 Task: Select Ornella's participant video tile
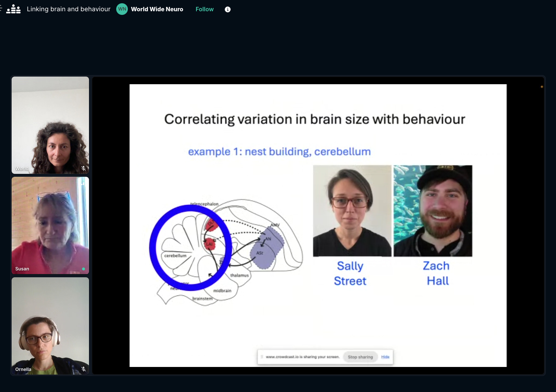pos(50,326)
